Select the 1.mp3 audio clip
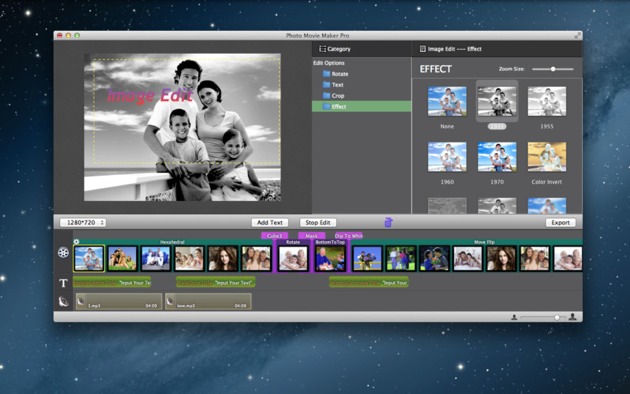This screenshot has width=630, height=394. coord(119,301)
